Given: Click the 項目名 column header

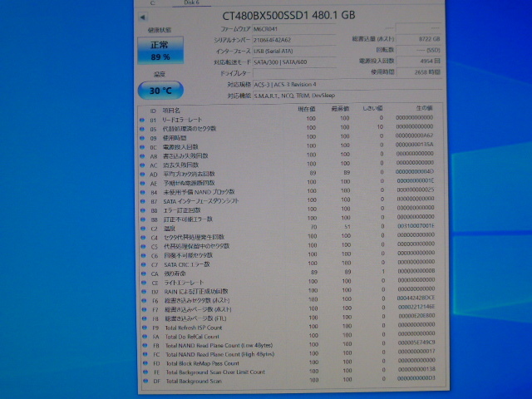Looking at the screenshot, I should point(171,111).
